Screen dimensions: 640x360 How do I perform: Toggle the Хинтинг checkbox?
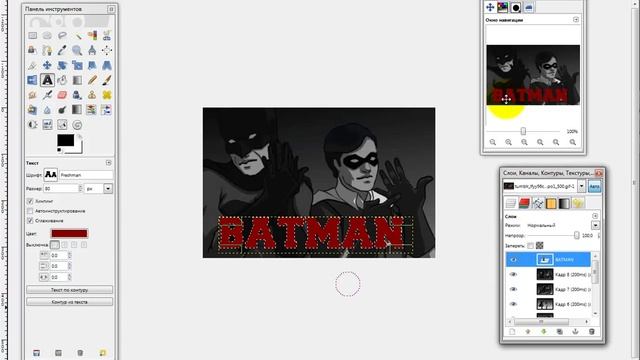click(30, 201)
